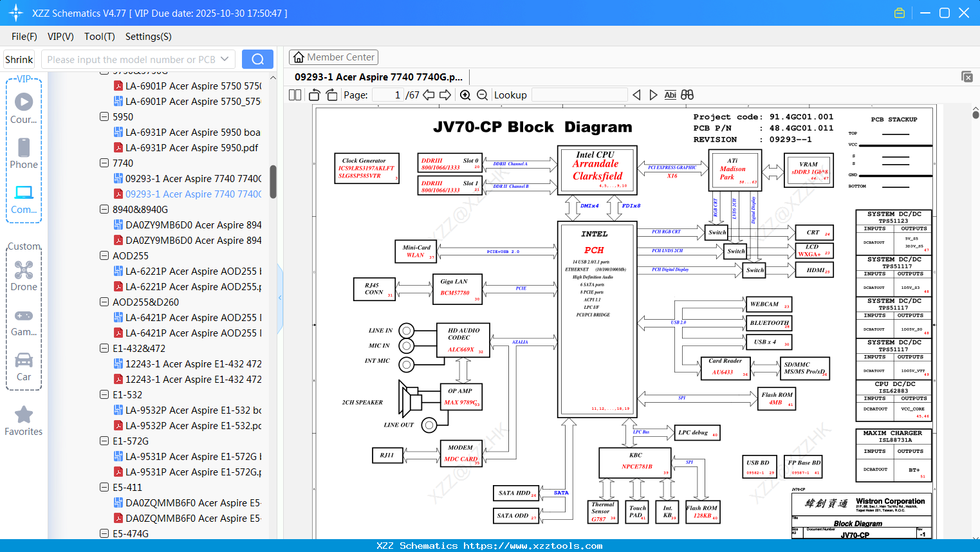Collapse the E1-532 tree folder
980x552 pixels.
click(x=104, y=395)
